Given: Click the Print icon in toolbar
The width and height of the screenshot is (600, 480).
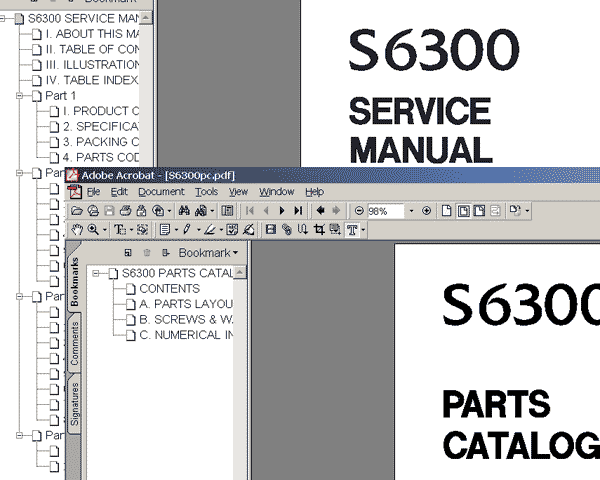Looking at the screenshot, I should pyautogui.click(x=126, y=211).
